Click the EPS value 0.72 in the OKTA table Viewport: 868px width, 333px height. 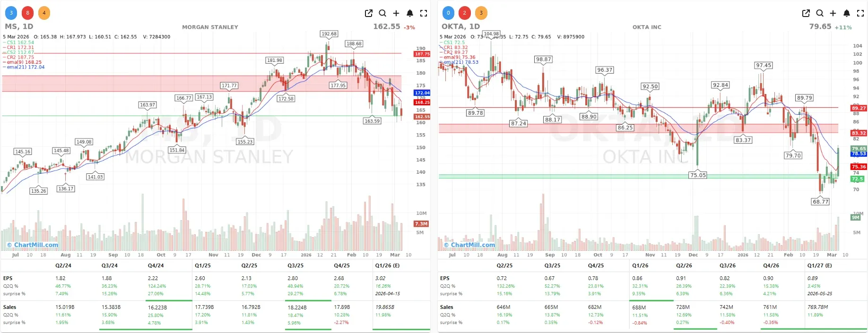tap(502, 278)
